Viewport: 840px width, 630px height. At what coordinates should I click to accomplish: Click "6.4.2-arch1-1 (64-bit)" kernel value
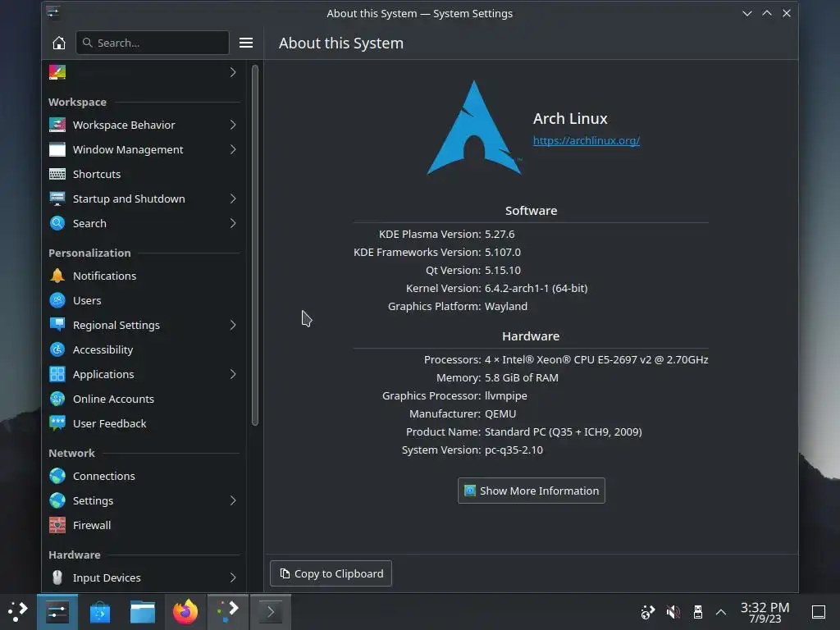click(x=536, y=288)
